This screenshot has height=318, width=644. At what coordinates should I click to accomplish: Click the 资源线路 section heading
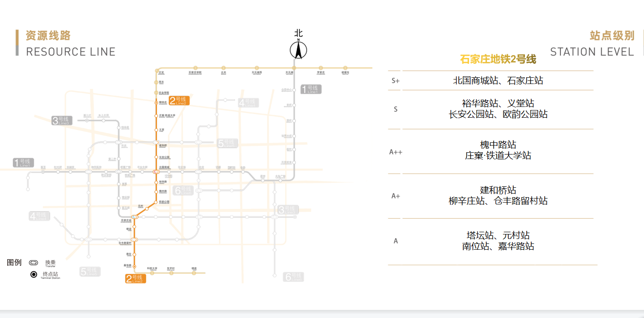coord(48,35)
